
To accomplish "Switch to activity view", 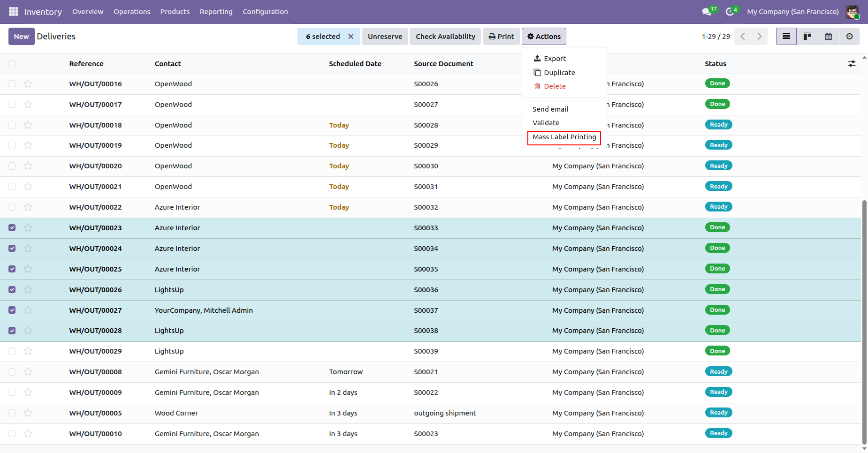I will point(849,37).
